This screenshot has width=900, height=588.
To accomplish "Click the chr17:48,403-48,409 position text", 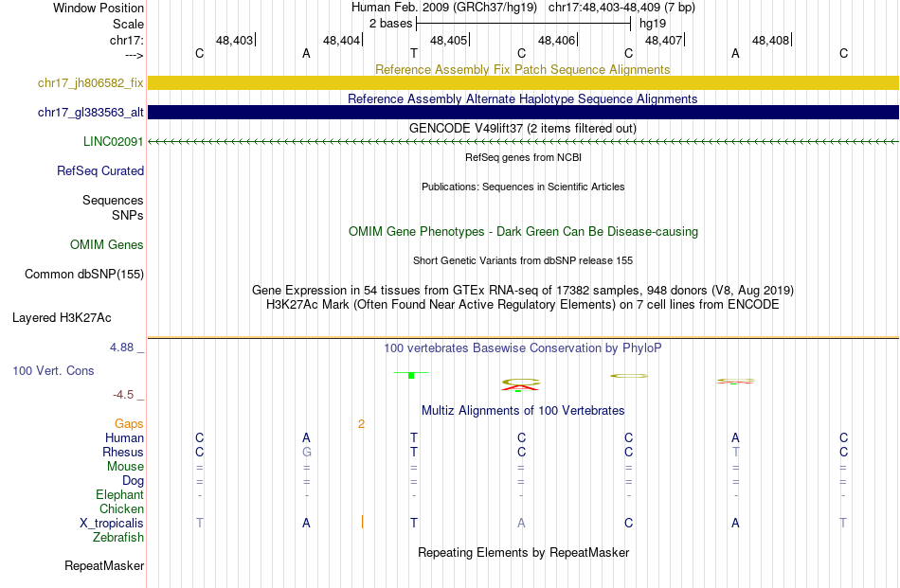I will pyautogui.click(x=621, y=8).
